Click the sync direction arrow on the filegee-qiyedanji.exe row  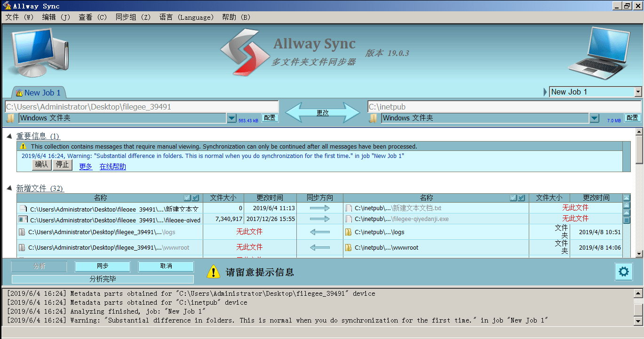[320, 220]
